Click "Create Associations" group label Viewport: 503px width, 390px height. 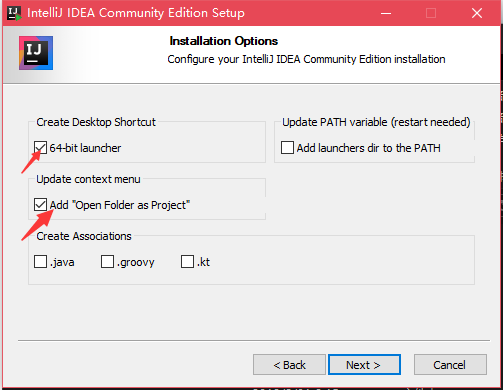pos(84,236)
